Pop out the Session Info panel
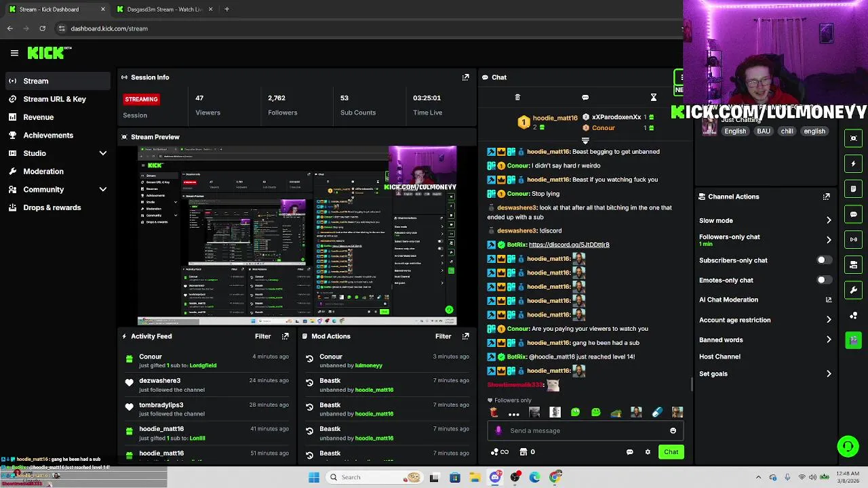868x488 pixels. [465, 77]
